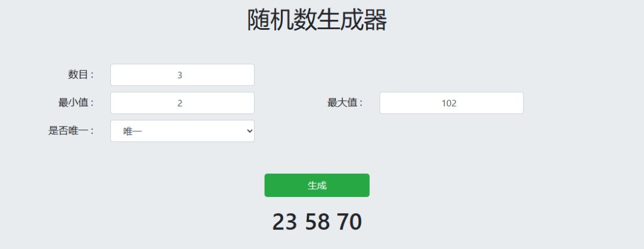The width and height of the screenshot is (644, 249).
Task: Click the generated number 58
Action: pyautogui.click(x=317, y=222)
